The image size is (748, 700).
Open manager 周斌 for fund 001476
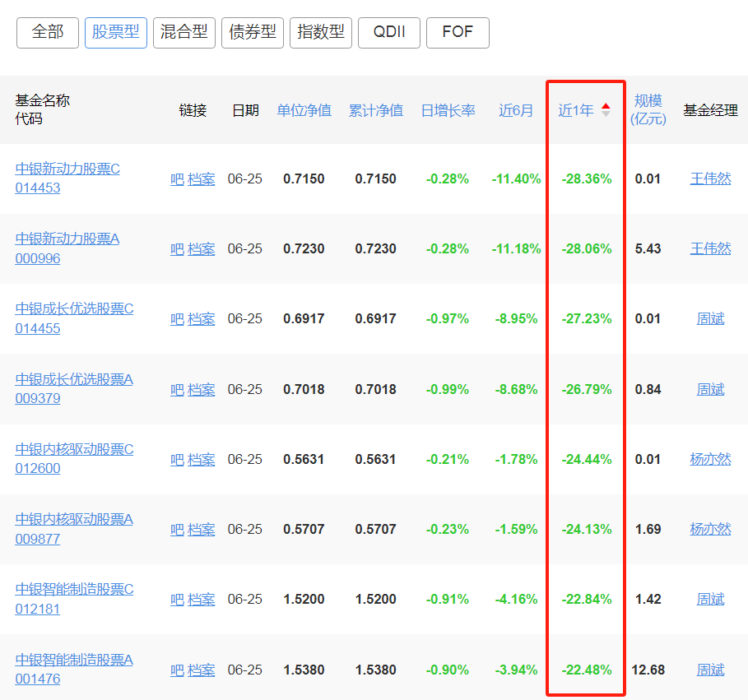[710, 670]
